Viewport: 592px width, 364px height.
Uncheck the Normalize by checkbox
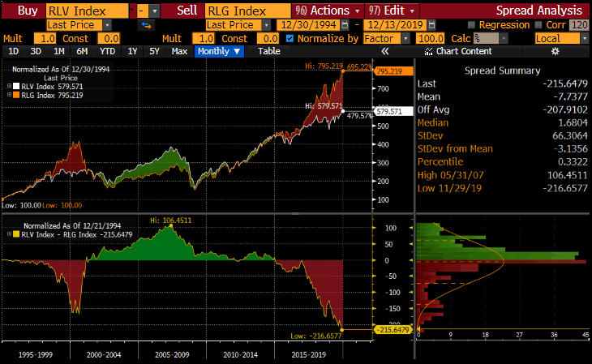(290, 38)
